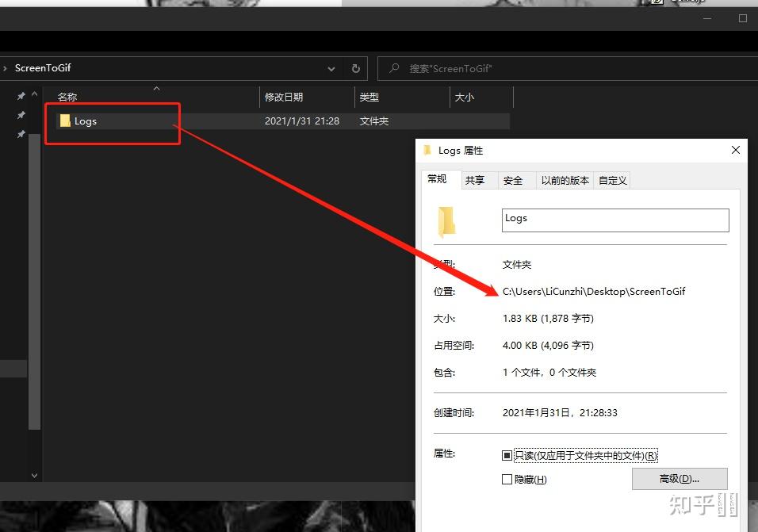Image resolution: width=758 pixels, height=532 pixels.
Task: Click the contains 1 个文件 value
Action: pos(549,373)
